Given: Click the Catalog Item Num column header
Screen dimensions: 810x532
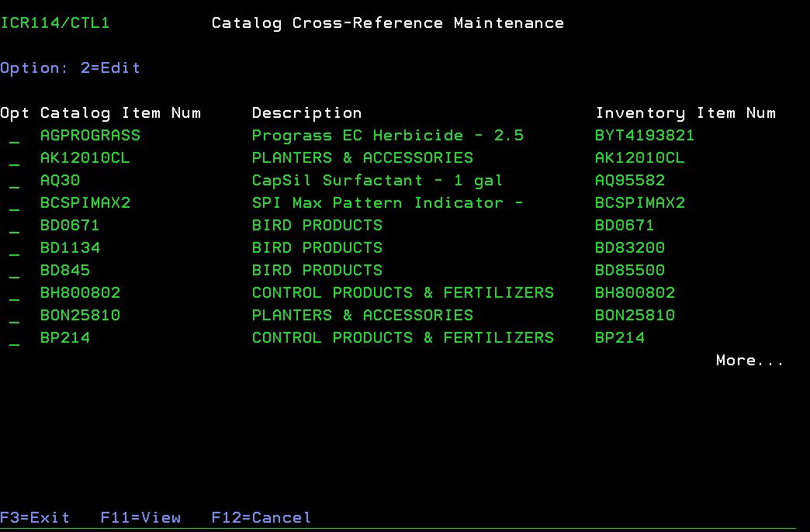Looking at the screenshot, I should 120,113.
